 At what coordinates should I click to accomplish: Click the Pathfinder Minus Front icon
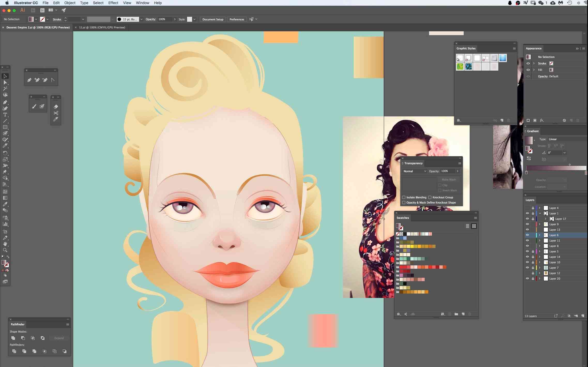[x=23, y=338]
